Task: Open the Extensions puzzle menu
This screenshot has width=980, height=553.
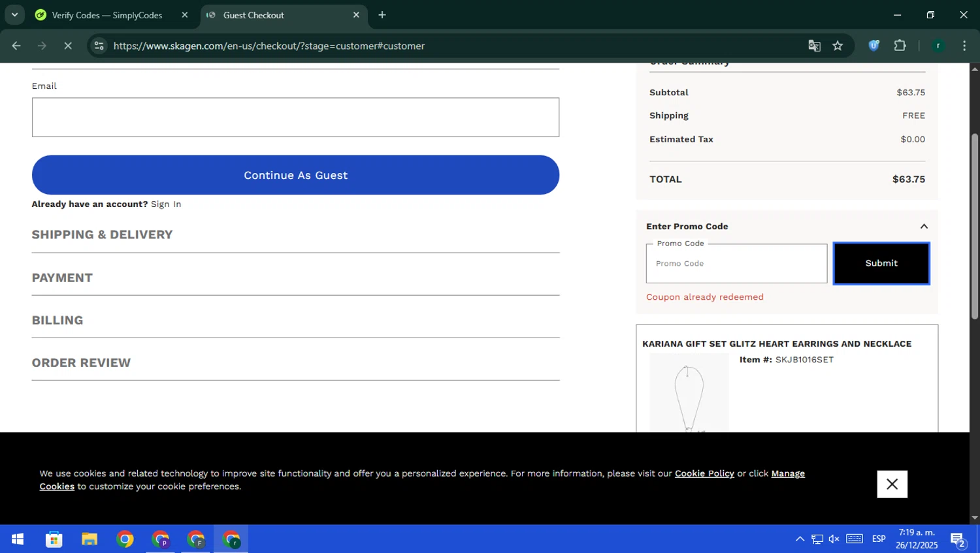Action: [900, 46]
